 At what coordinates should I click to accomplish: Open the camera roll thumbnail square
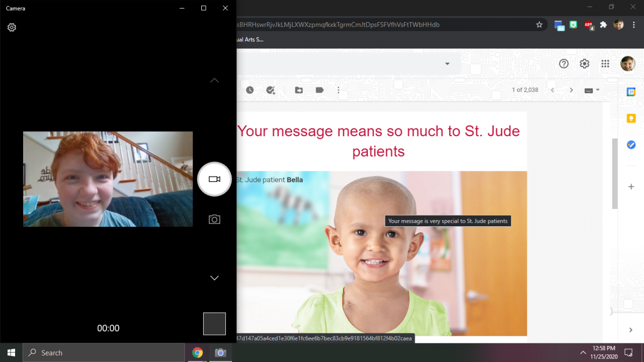(x=214, y=324)
